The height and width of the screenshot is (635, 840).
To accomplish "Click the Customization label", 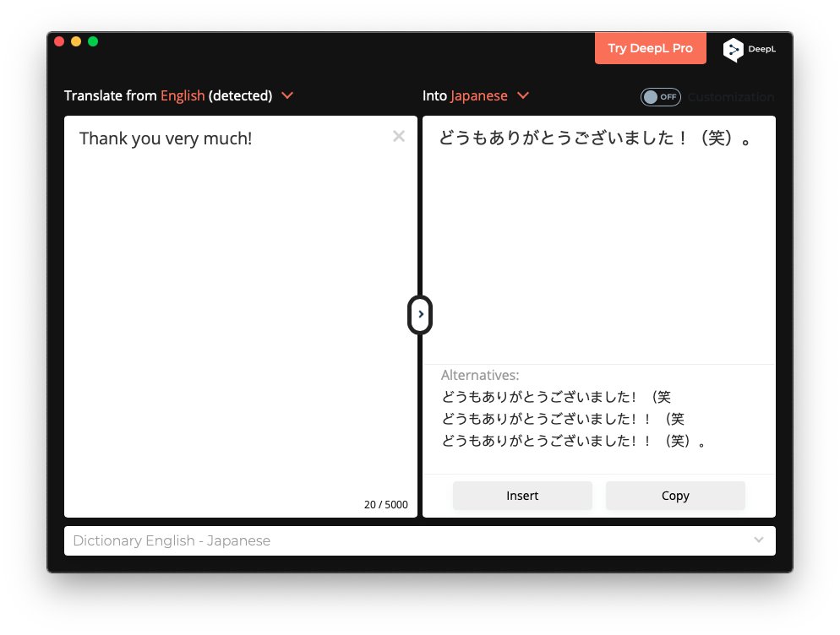I will click(x=731, y=97).
